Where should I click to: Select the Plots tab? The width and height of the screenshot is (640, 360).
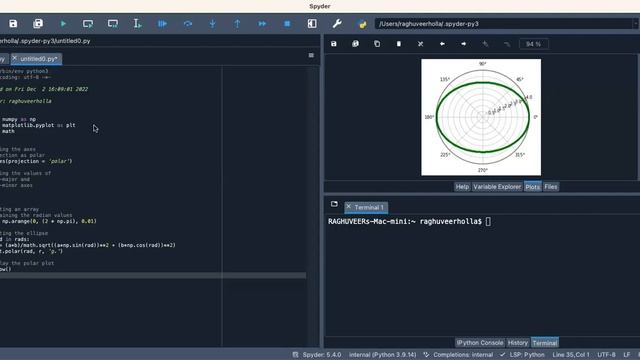pos(532,187)
